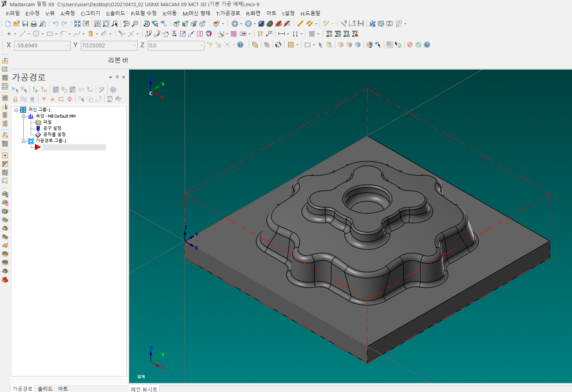Select the create circle tool
Viewport: 572px width, 392px height.
pos(36,34)
